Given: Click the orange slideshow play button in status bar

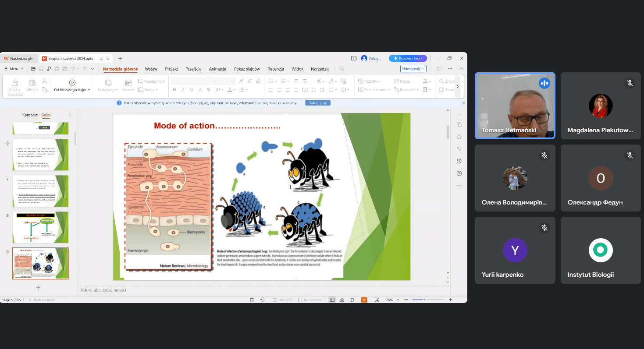Looking at the screenshot, I should click(364, 300).
